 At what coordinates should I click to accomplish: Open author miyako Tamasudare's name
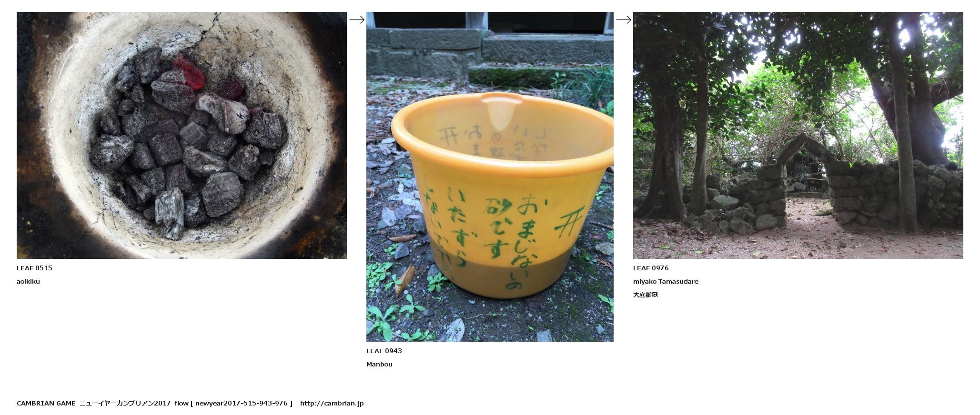point(666,281)
